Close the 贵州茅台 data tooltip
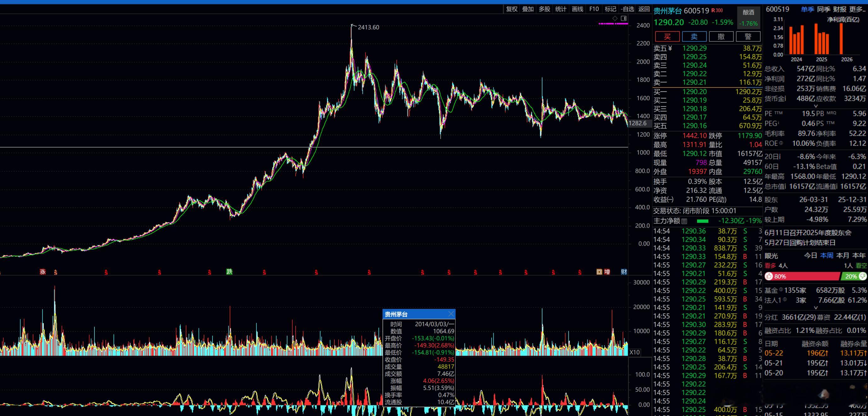868x416 pixels. (451, 314)
